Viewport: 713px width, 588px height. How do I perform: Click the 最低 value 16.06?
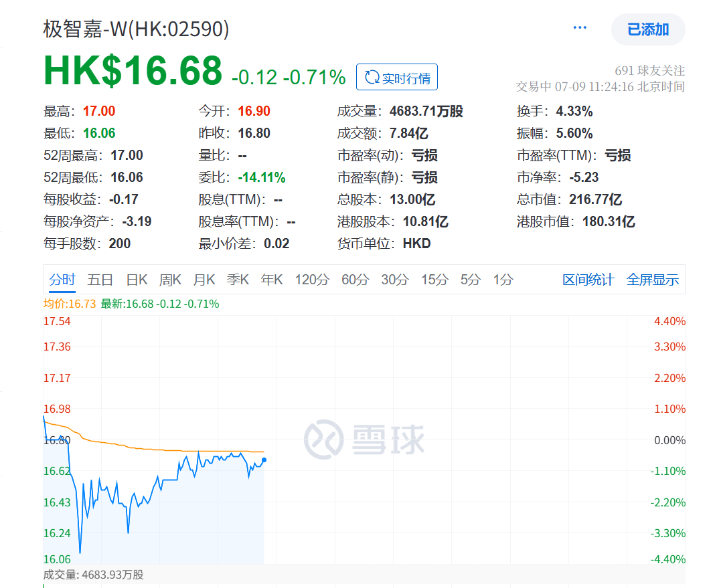pyautogui.click(x=98, y=133)
